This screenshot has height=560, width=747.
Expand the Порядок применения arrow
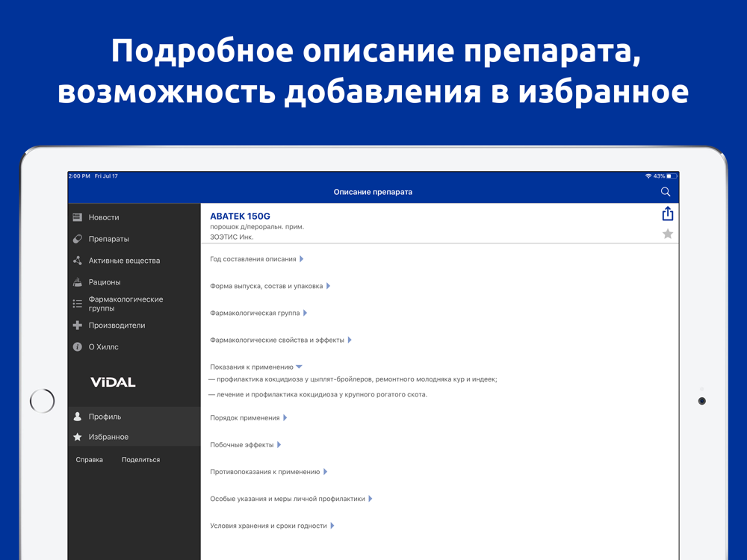tap(285, 417)
